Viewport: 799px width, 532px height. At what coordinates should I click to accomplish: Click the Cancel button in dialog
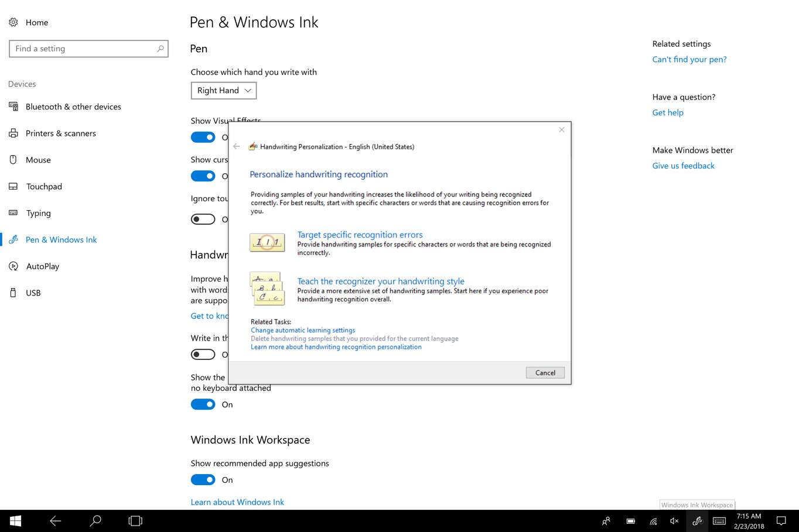click(x=545, y=373)
